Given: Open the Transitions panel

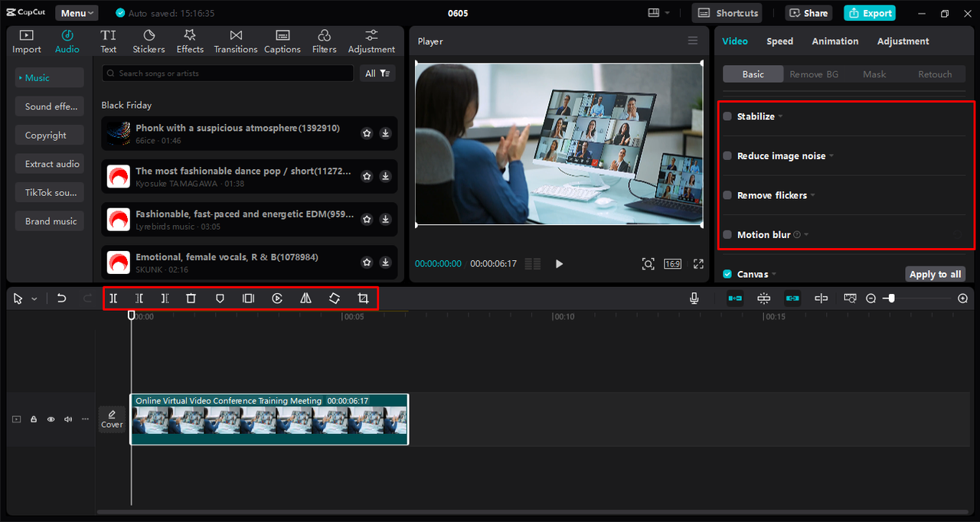Looking at the screenshot, I should (236, 41).
